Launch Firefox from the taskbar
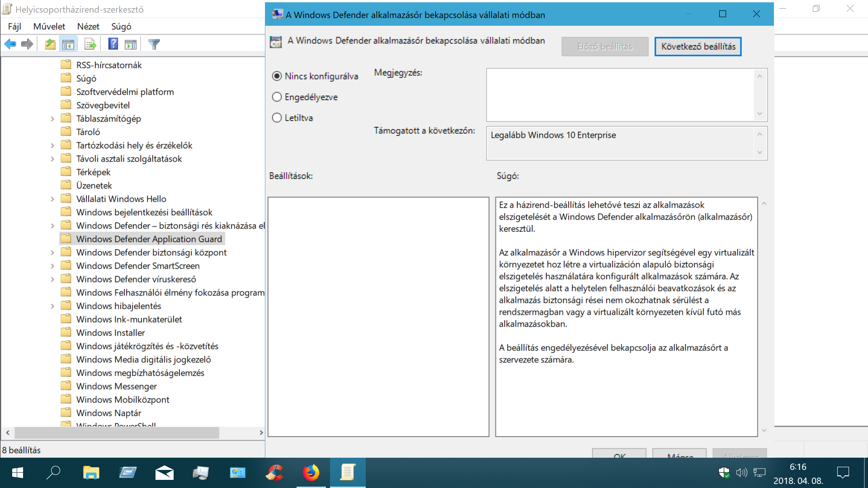Viewport: 868px width, 488px height. 311,473
